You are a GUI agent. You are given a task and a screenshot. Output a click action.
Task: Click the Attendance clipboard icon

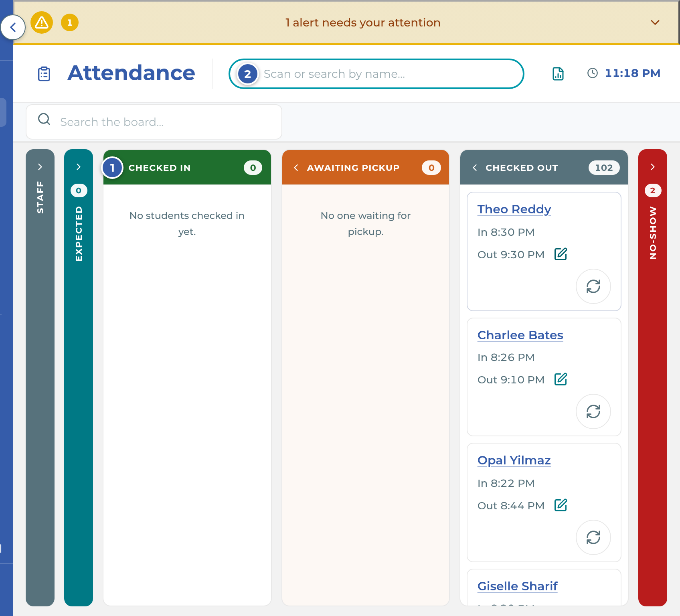(44, 74)
